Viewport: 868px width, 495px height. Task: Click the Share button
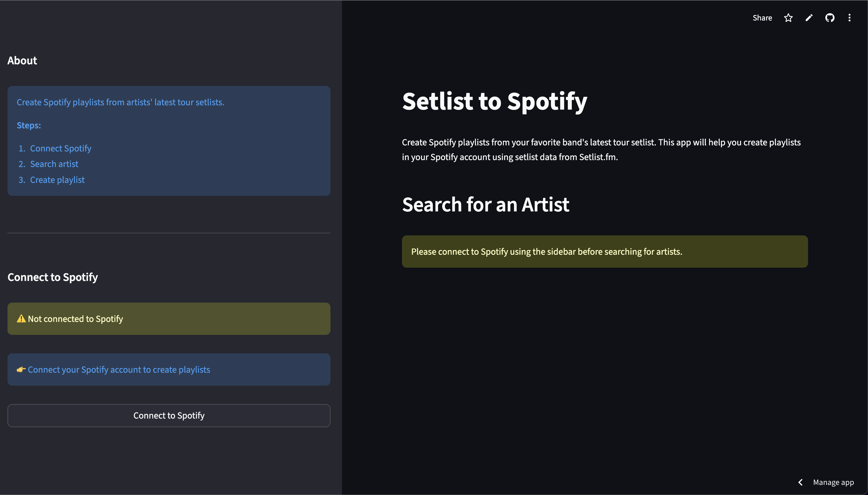(762, 18)
